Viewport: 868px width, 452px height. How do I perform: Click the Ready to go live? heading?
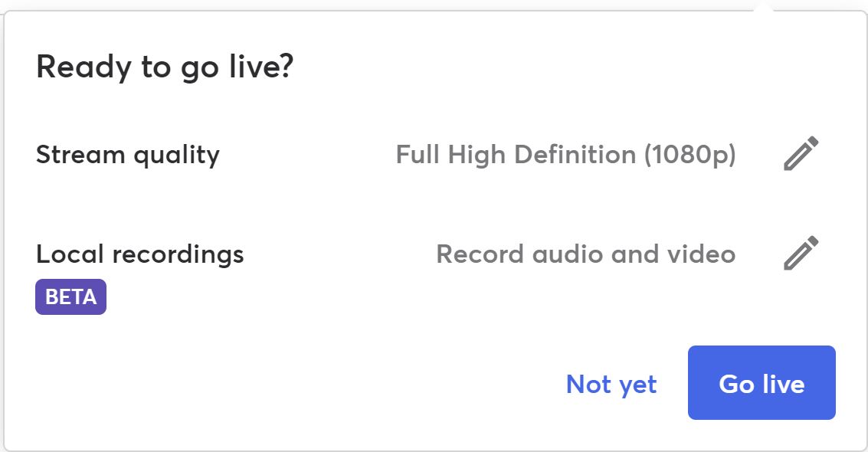coord(165,67)
